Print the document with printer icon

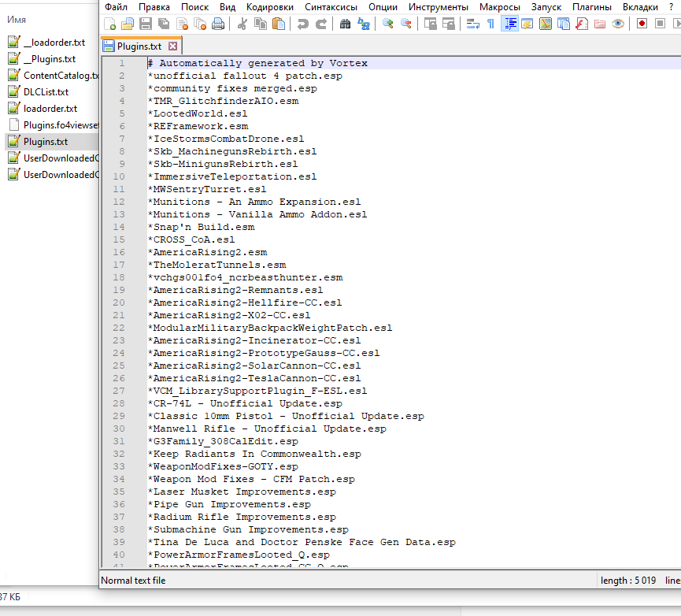218,24
